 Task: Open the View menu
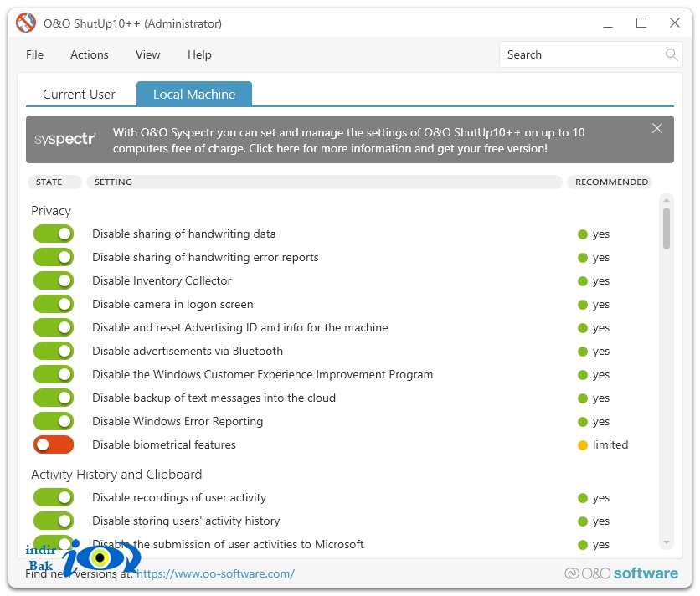[x=147, y=54]
